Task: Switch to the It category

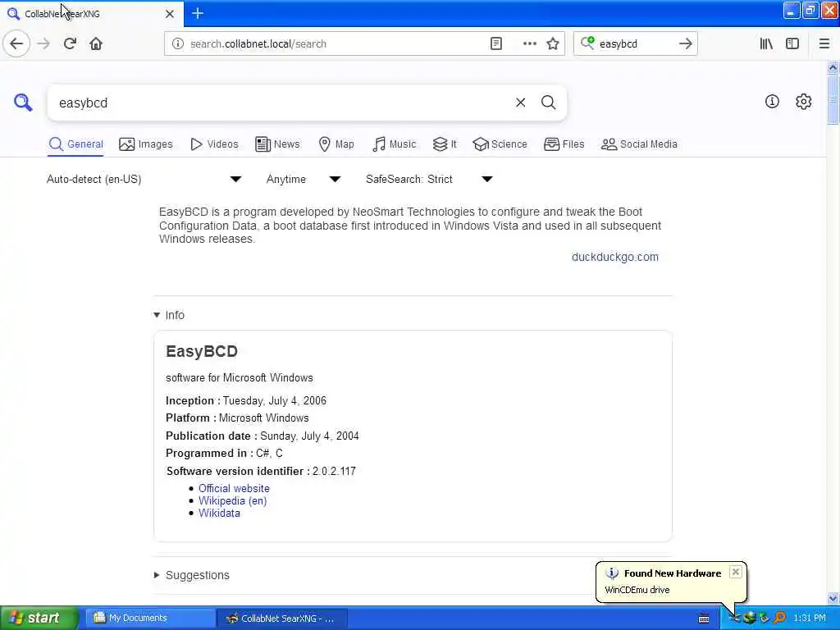Action: click(444, 144)
